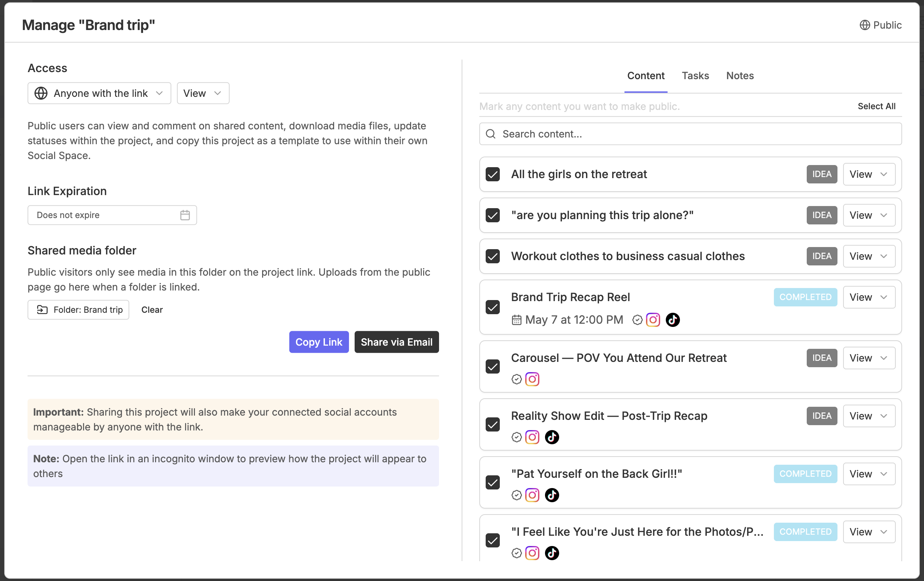
Task: Click TikTok icon on Pat Yourself on the Back item
Action: click(x=552, y=495)
